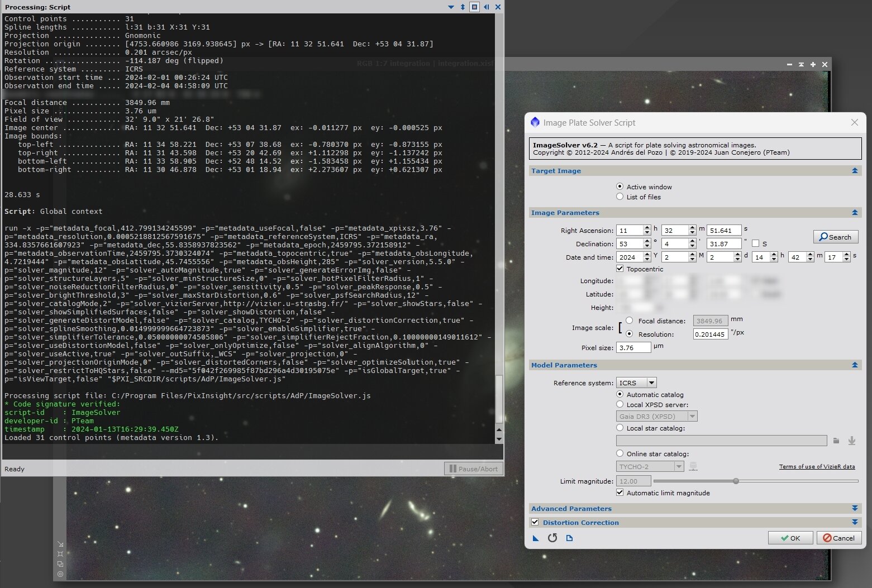Image resolution: width=872 pixels, height=588 pixels.
Task: Click the minus iconize button of the image window
Action: point(789,65)
